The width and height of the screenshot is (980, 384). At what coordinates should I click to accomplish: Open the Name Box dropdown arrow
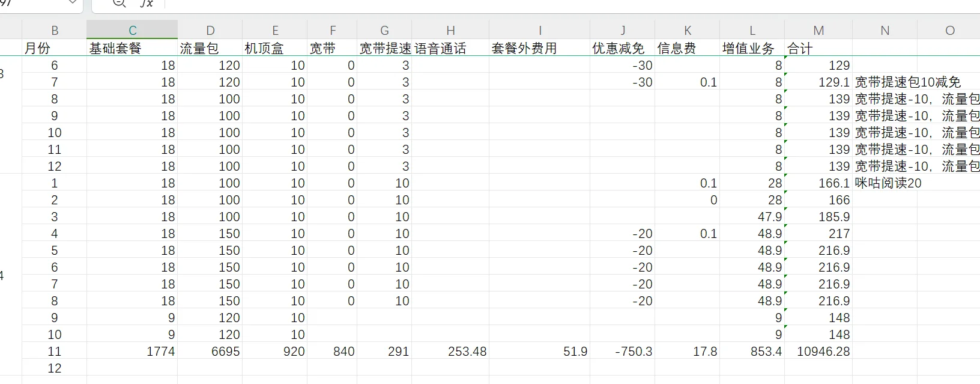tap(73, 3)
